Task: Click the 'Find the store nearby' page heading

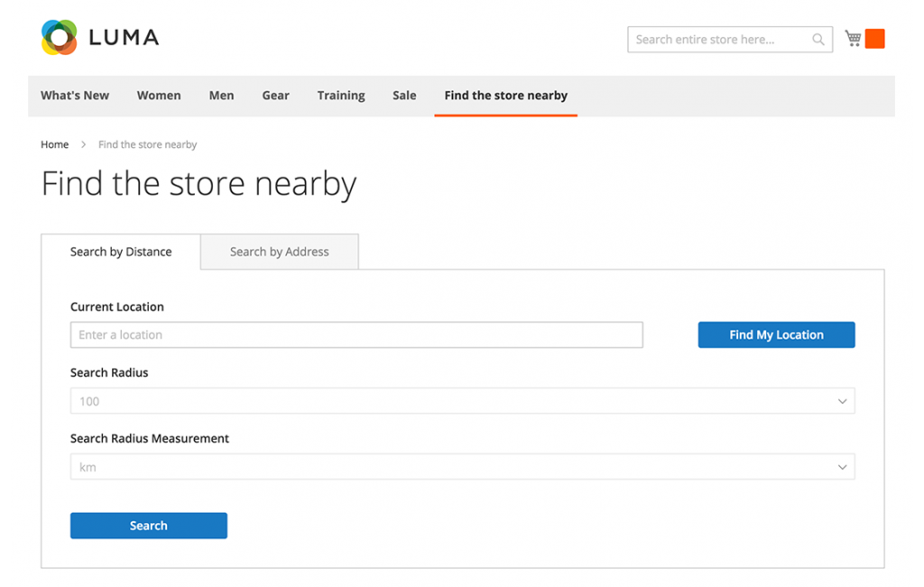Action: [x=199, y=184]
